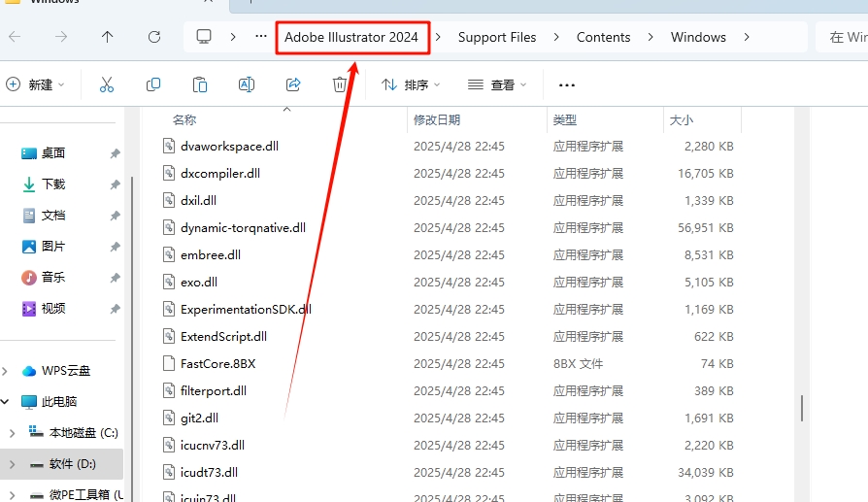Select file ExperimentationSDK.dll
The image size is (868, 502).
click(x=246, y=310)
